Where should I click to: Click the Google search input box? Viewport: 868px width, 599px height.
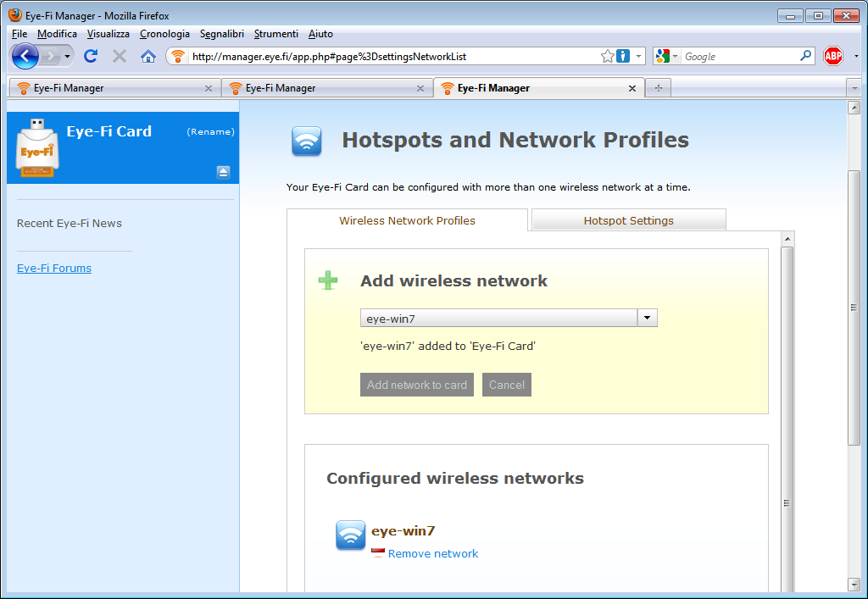coord(739,57)
